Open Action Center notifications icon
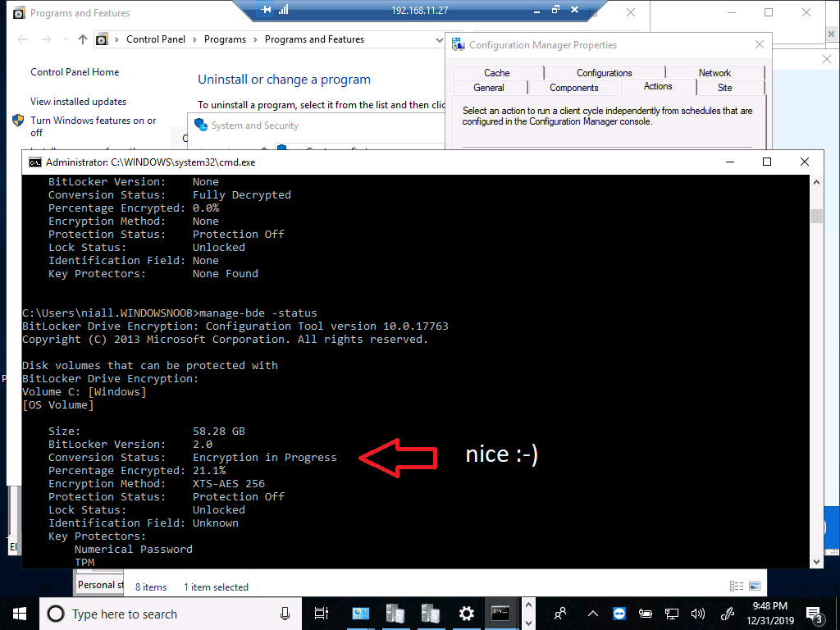Screen dimensions: 840x630 pyautogui.click(x=814, y=614)
